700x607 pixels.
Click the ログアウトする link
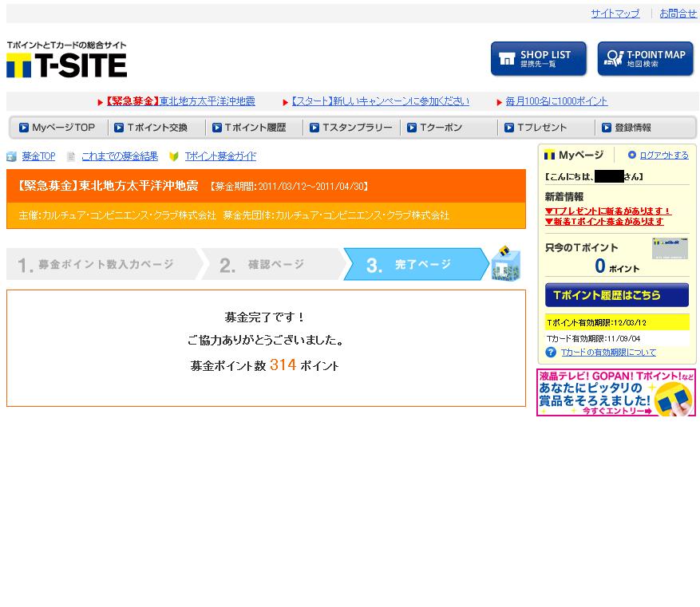[664, 156]
